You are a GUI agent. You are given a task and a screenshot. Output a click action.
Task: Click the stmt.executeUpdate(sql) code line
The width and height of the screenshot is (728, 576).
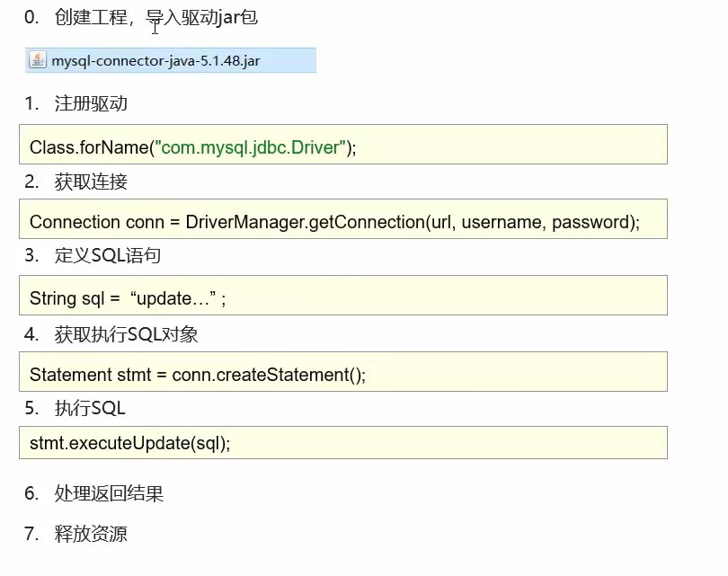[x=130, y=443]
